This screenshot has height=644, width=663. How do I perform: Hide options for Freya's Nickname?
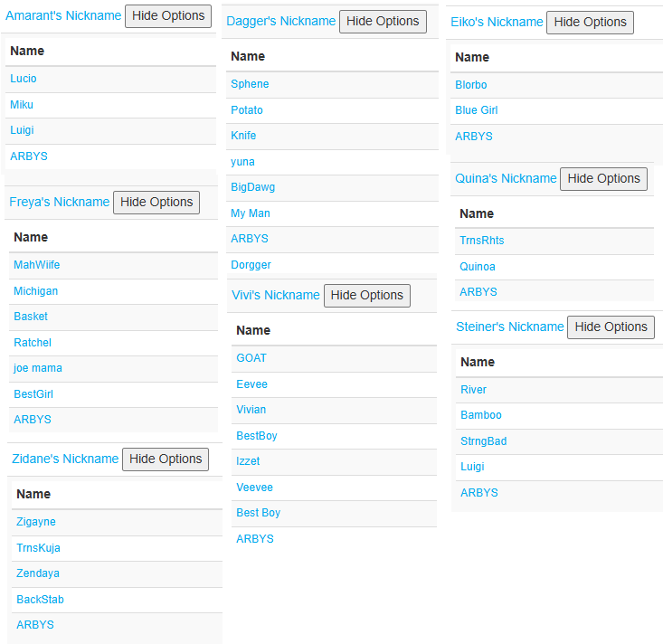point(156,203)
